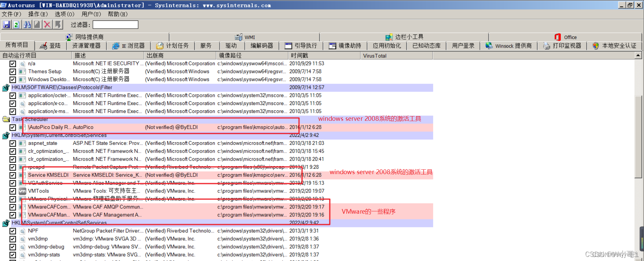Switch to the 驱动 tab
The width and height of the screenshot is (644, 261).
click(x=231, y=46)
